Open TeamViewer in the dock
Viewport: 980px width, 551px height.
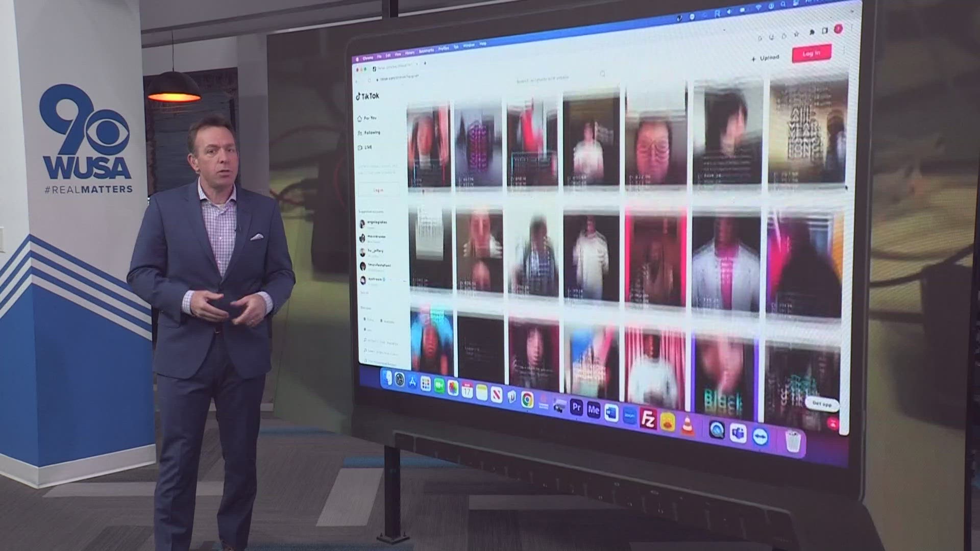761,437
